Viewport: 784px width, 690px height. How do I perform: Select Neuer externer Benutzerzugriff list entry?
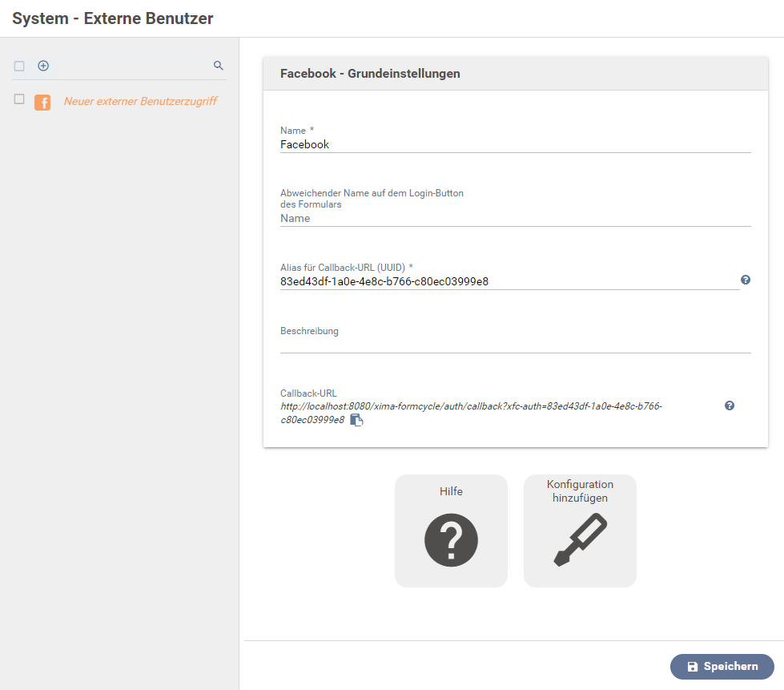point(140,101)
